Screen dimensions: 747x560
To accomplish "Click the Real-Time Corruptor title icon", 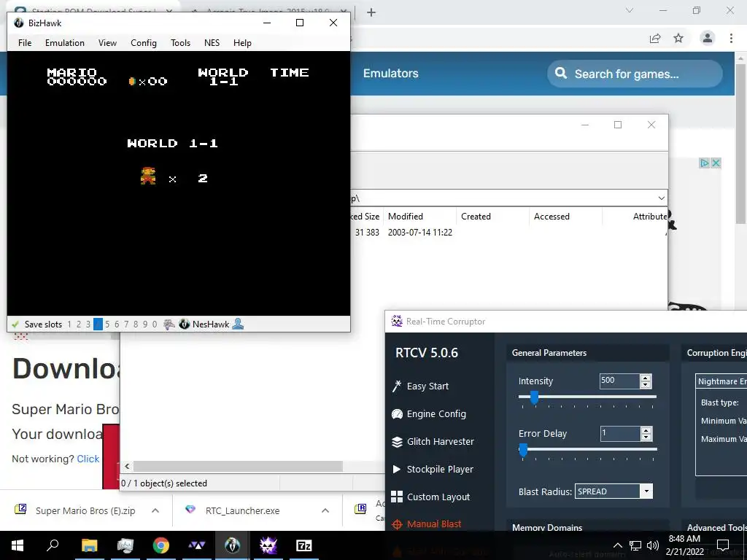I will pos(397,321).
